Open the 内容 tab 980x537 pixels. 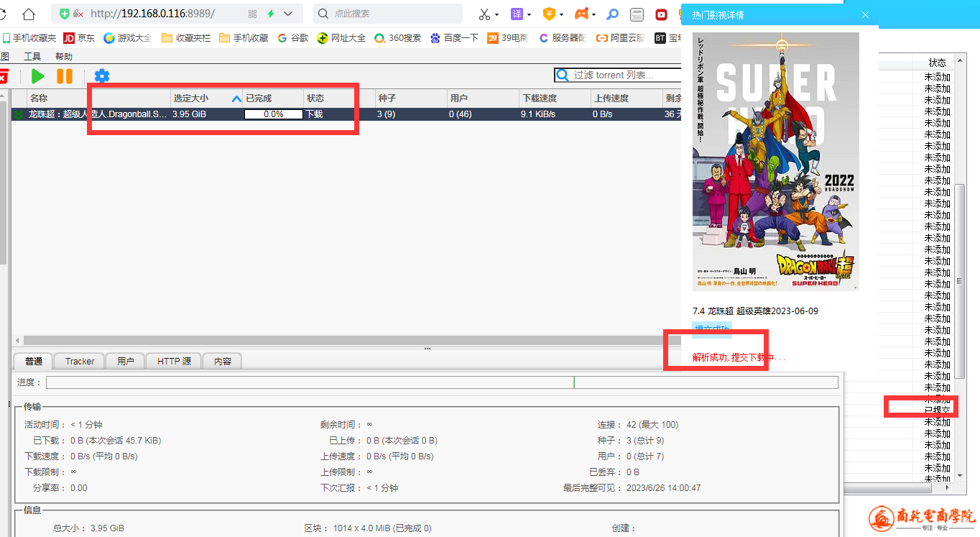point(223,362)
